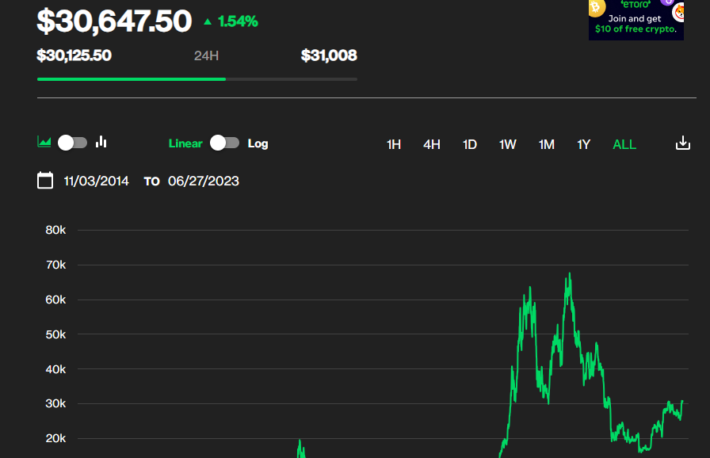This screenshot has height=458, width=710.
Task: Select the 1H time range
Action: click(x=393, y=145)
